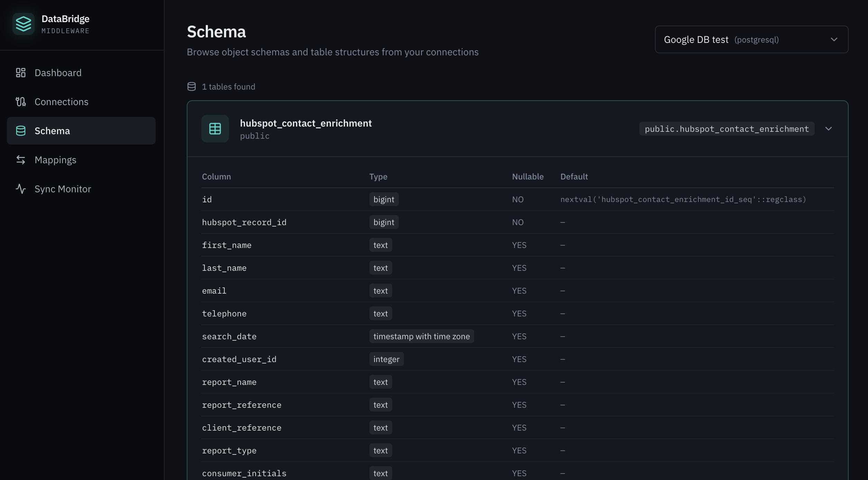Click the chevron on the connection selector
Screen dimensions: 868x480
tap(834, 39)
